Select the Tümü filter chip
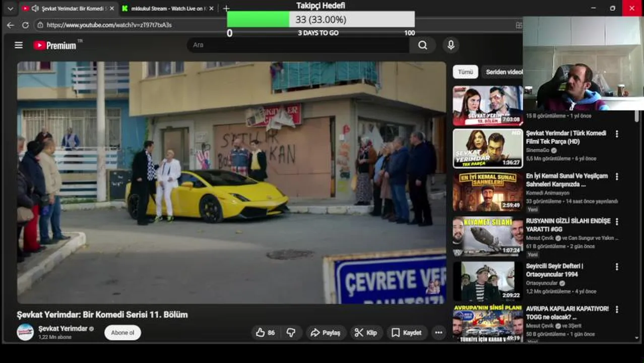 click(465, 72)
